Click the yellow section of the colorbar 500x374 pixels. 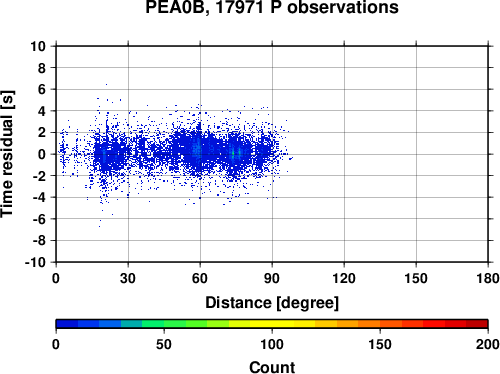point(272,324)
